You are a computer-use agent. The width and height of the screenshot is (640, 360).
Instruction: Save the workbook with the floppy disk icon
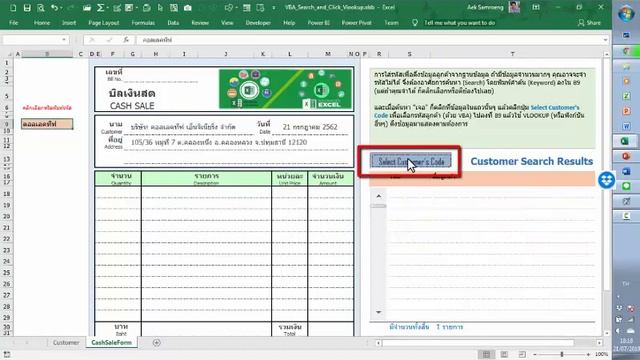[27, 7]
